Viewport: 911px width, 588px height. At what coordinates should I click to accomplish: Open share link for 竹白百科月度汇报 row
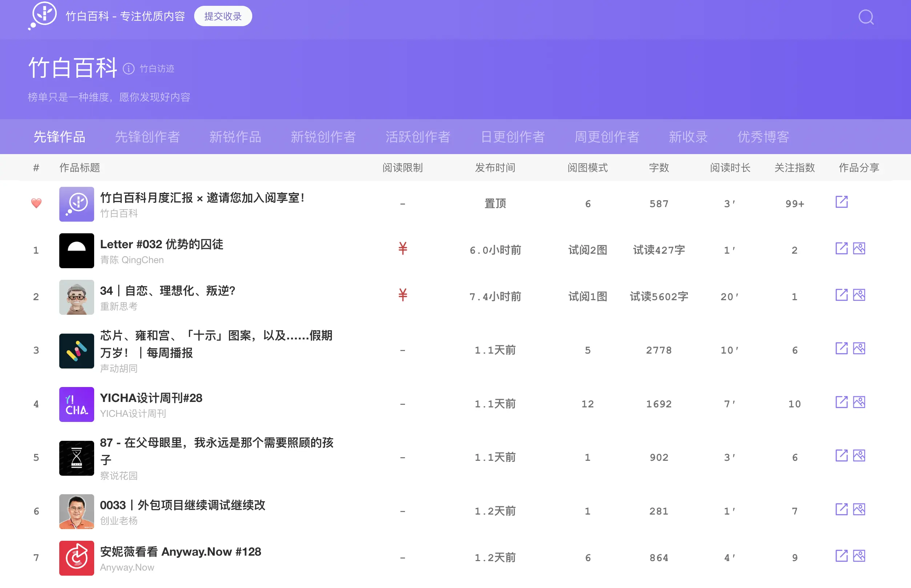pyautogui.click(x=841, y=202)
